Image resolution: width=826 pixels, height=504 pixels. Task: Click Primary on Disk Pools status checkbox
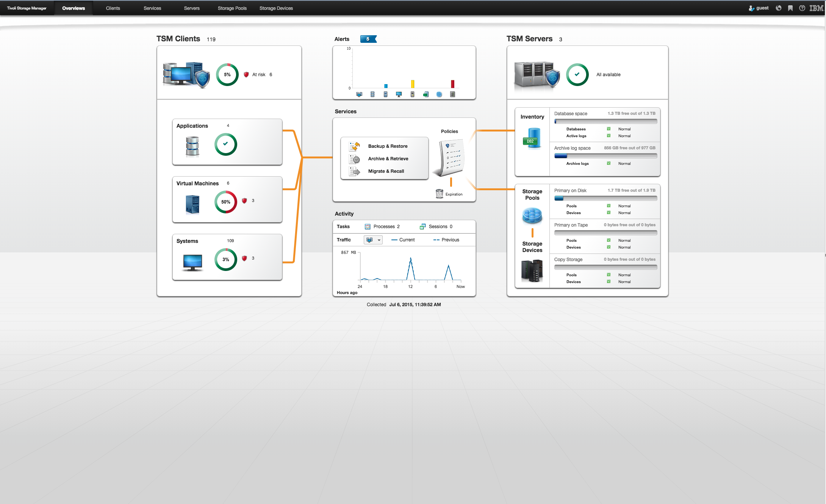[x=609, y=206]
